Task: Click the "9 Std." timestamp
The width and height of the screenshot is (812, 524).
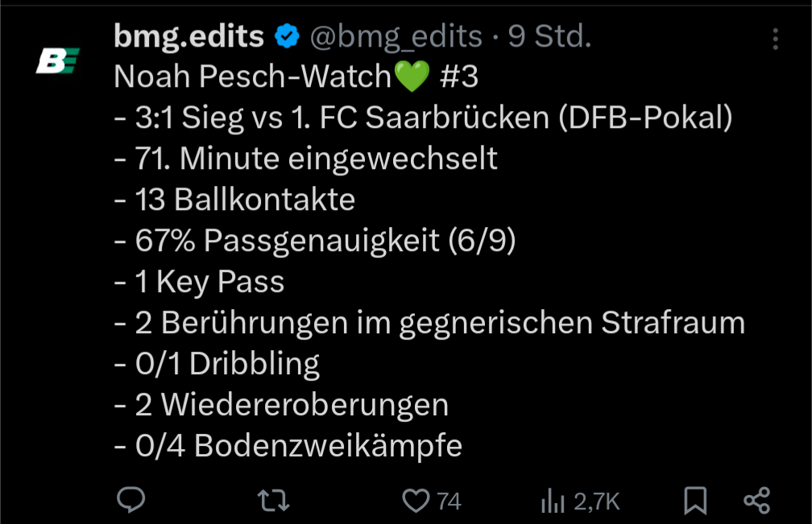Action: pos(549,36)
